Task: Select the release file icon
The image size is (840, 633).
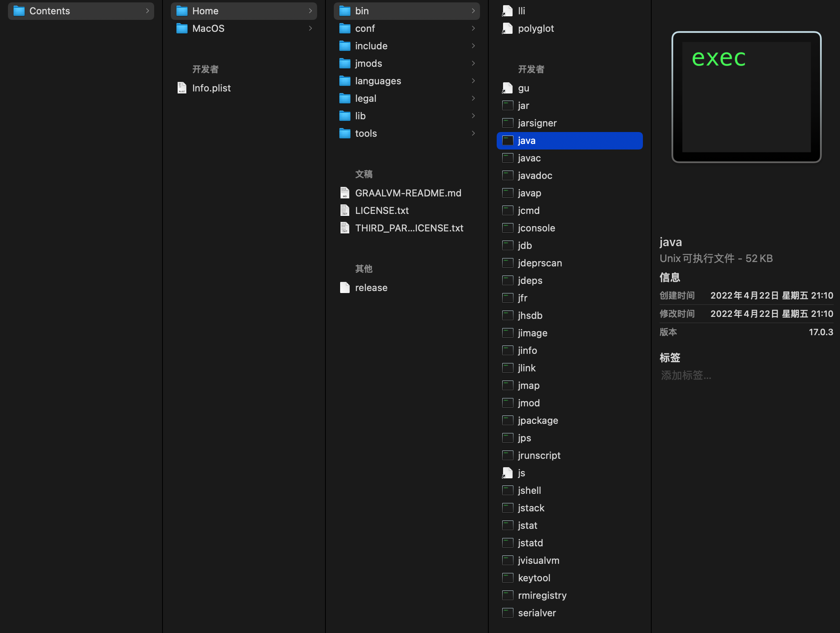Action: pos(345,287)
